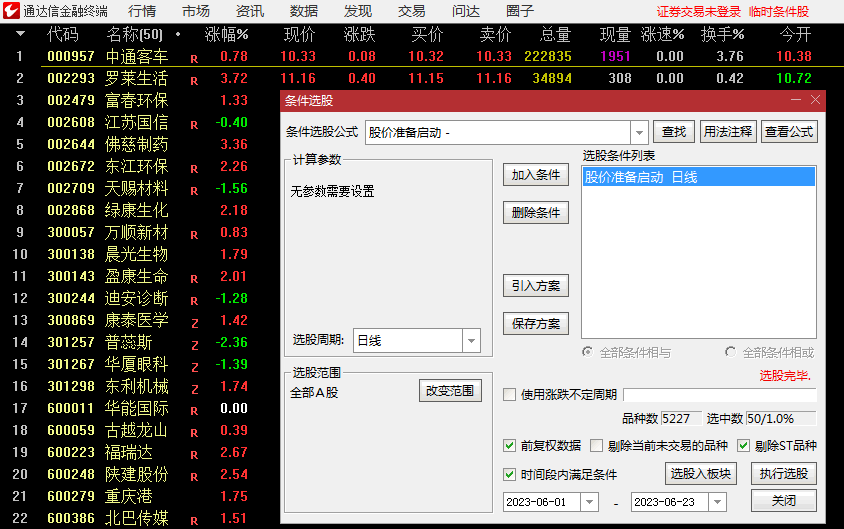Sort by 涨幅% column header

[x=227, y=35]
